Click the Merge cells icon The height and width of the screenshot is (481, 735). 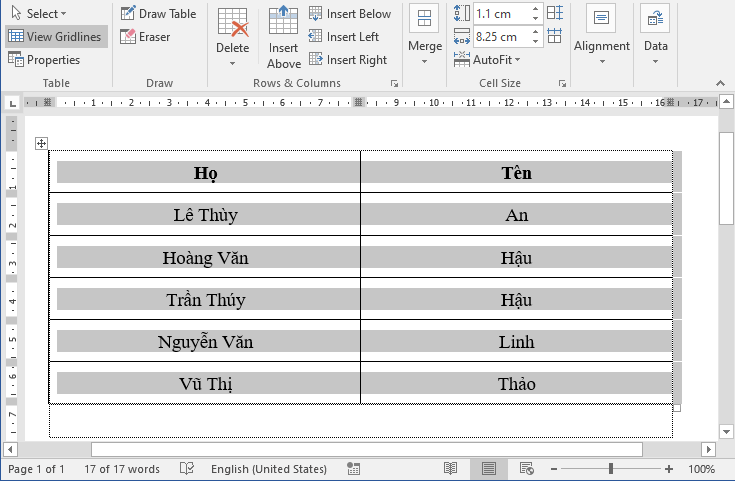pos(425,19)
